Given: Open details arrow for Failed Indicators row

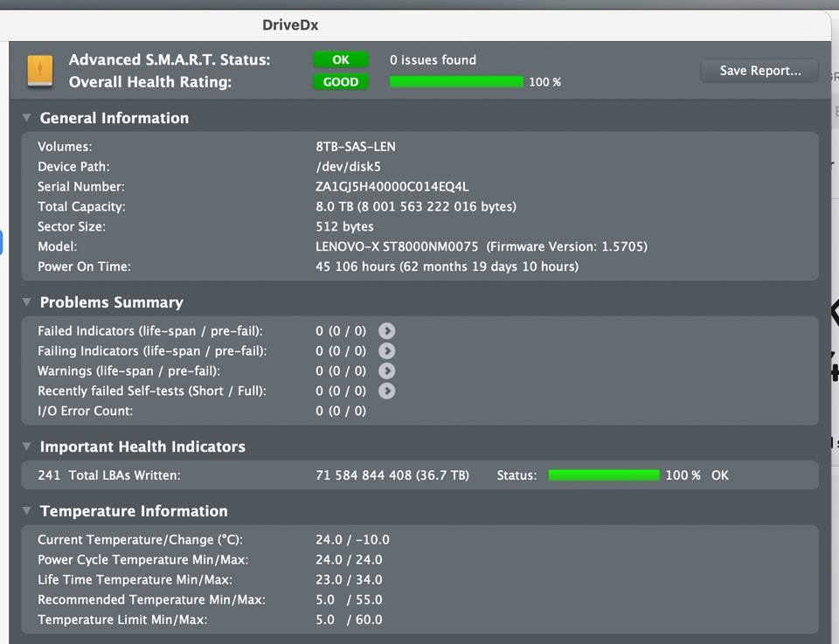Looking at the screenshot, I should pos(387,331).
